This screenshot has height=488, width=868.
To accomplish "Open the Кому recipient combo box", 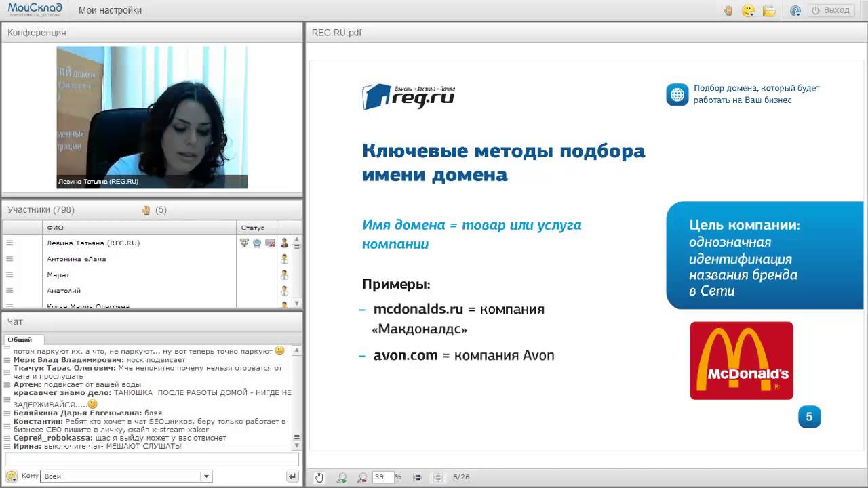I will pos(126,476).
